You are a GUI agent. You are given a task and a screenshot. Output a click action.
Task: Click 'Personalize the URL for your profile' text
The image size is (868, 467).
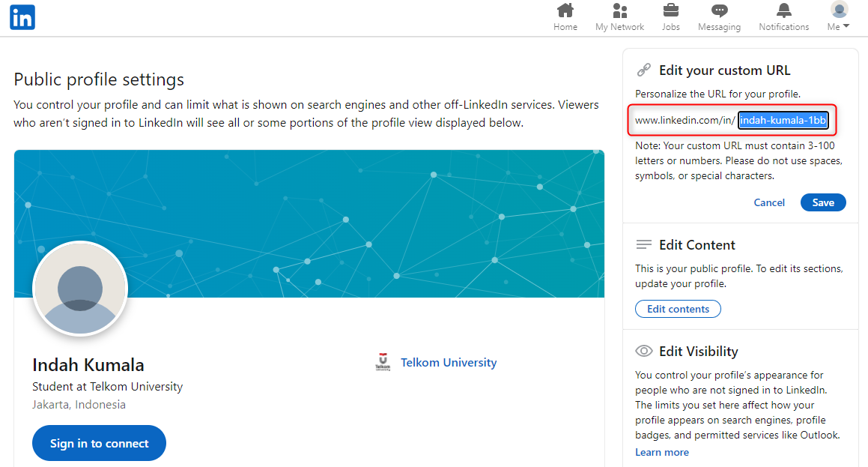pos(717,94)
